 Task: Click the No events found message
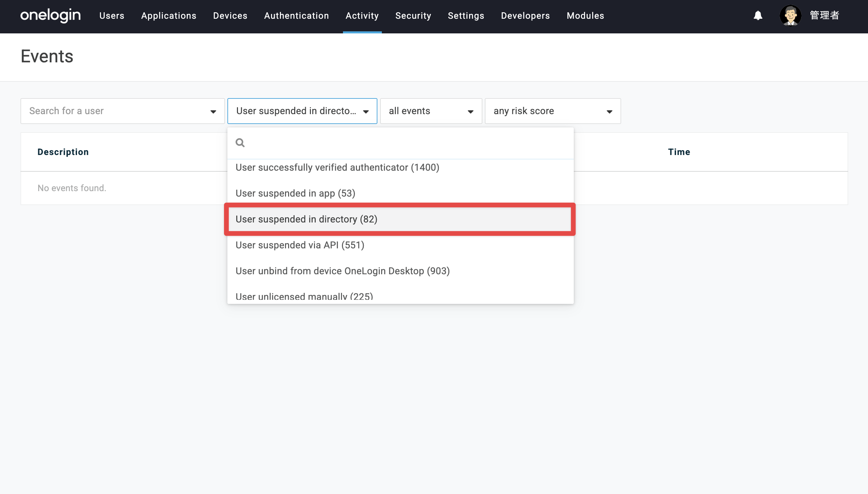pyautogui.click(x=72, y=188)
